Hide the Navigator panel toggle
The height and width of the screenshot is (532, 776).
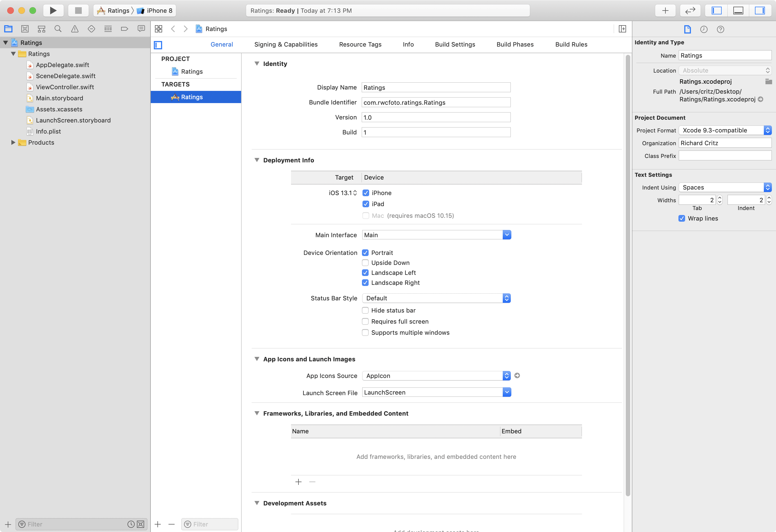(716, 10)
